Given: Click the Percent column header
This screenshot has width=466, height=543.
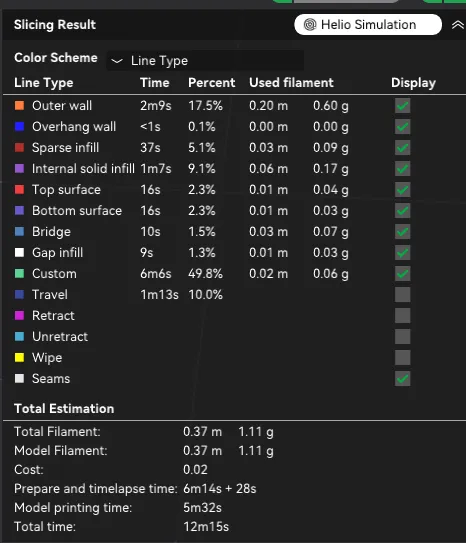Looking at the screenshot, I should pos(212,83).
